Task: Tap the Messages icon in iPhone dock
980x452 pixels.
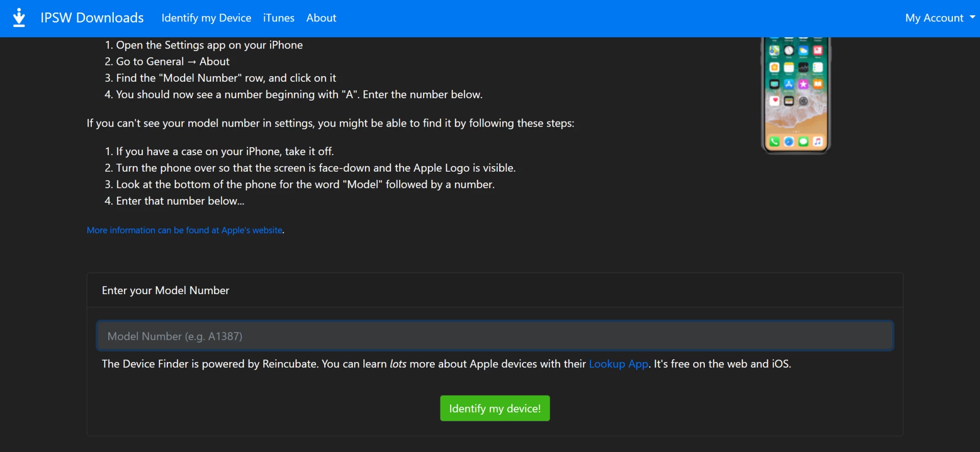Action: [803, 141]
